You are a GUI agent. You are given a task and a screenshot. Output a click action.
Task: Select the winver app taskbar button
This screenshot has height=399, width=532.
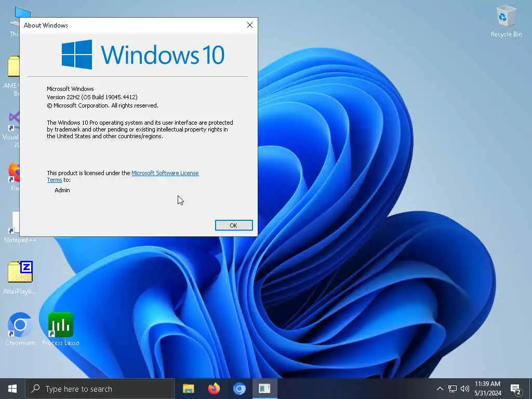(264, 389)
